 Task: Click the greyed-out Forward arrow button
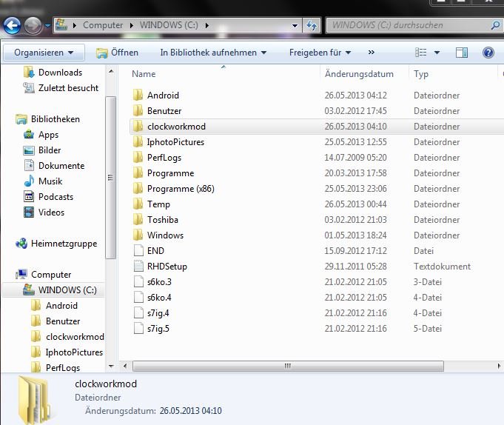click(x=33, y=25)
